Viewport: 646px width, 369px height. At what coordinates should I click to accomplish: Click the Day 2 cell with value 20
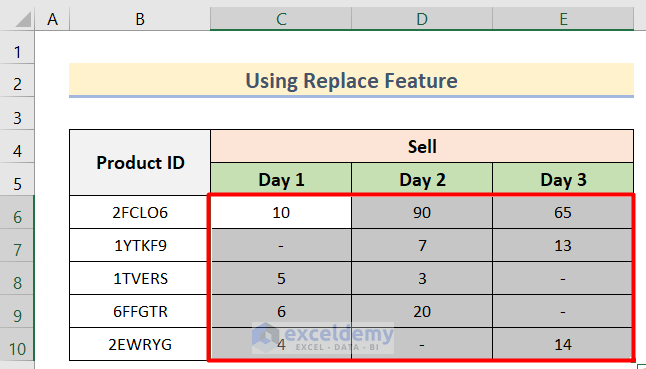pos(422,311)
